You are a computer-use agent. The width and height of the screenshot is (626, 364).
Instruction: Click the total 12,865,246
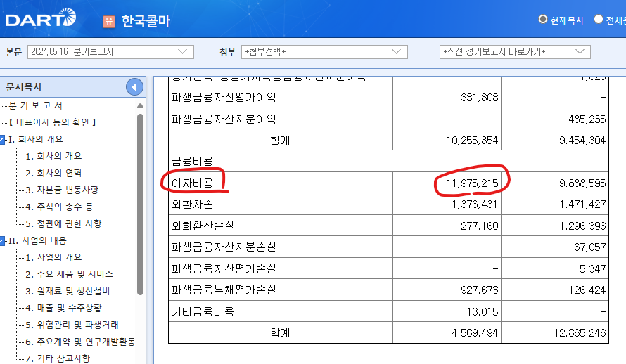coord(580,333)
